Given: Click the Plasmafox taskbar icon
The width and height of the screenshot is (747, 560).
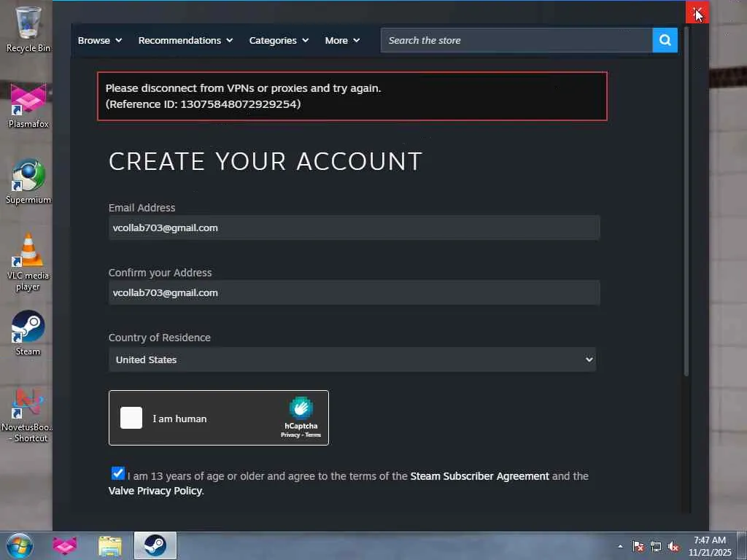Looking at the screenshot, I should click(64, 545).
